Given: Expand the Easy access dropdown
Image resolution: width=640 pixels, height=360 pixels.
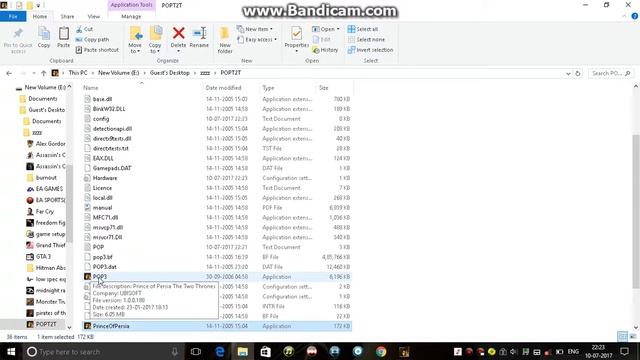Looking at the screenshot, I should click(x=257, y=40).
